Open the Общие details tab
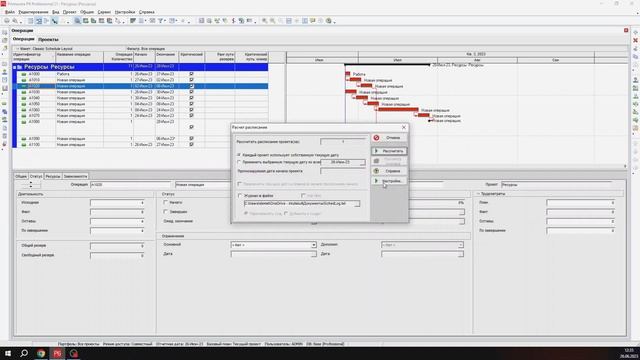640x360 pixels. click(x=21, y=176)
